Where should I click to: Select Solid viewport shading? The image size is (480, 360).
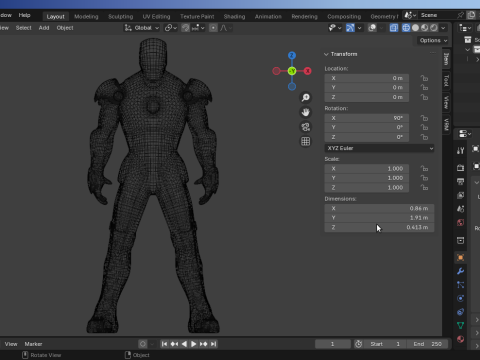point(415,28)
